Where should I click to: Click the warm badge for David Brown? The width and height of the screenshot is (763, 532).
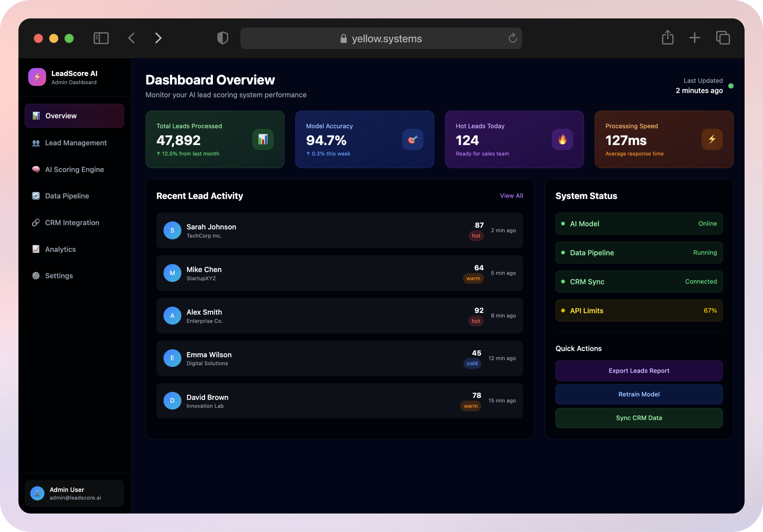[x=471, y=406]
